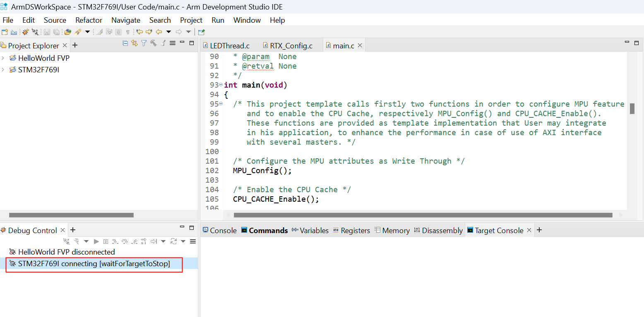
Task: Expand the HelloWorld FVP project tree
Action: coord(3,58)
